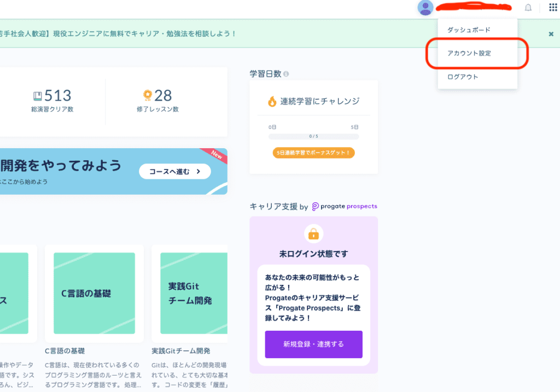Click the flame icon for 連続学習にチャレンジ
The height and width of the screenshot is (392, 560).
(272, 101)
